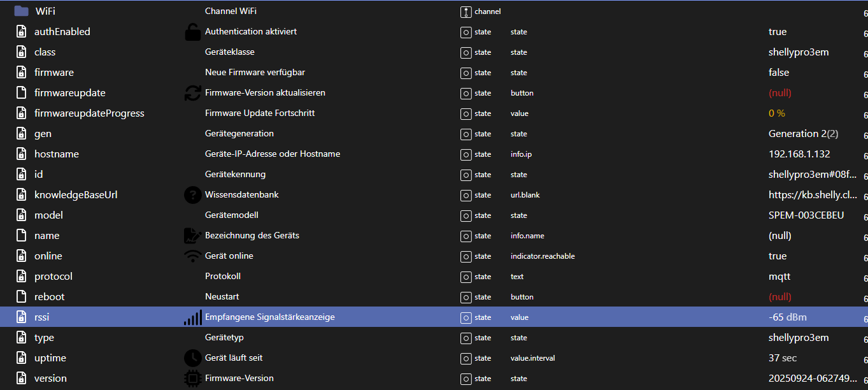Click the firmware false value

(x=779, y=73)
